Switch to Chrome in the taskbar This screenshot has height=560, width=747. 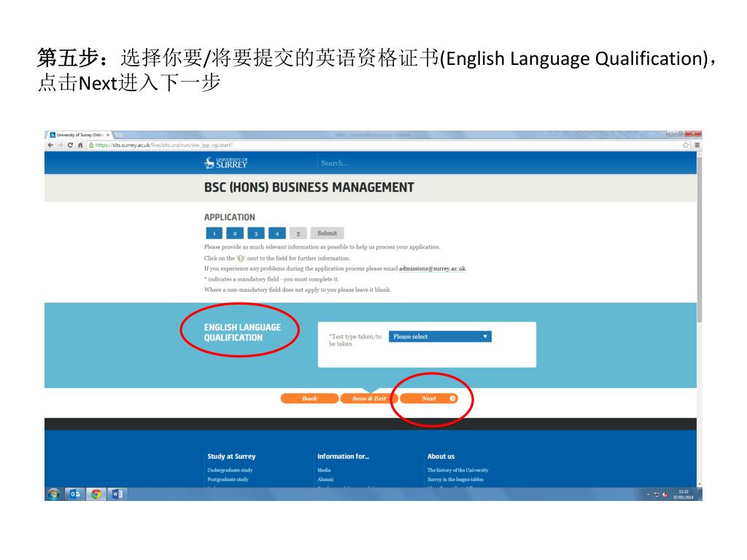pyautogui.click(x=96, y=494)
